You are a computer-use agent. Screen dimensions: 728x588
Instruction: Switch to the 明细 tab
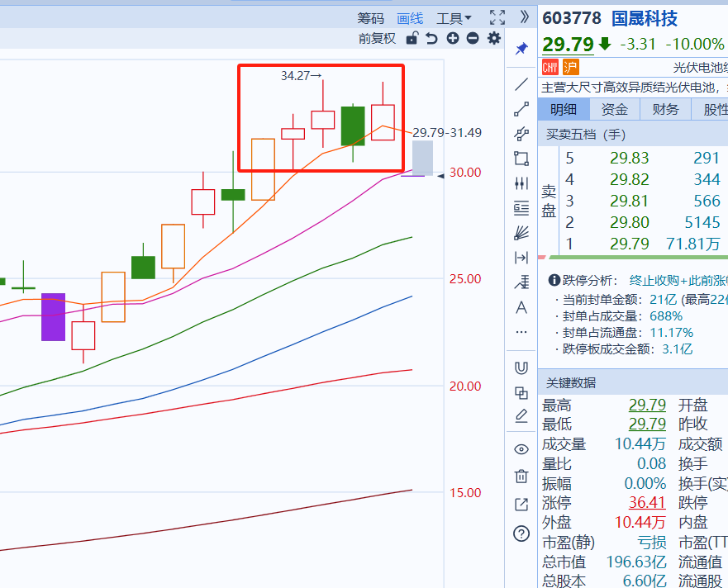[564, 110]
